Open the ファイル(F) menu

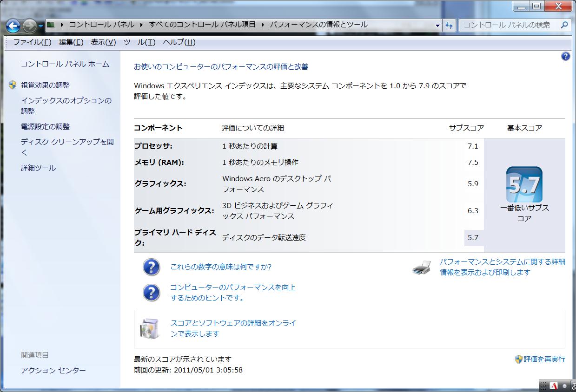point(32,42)
